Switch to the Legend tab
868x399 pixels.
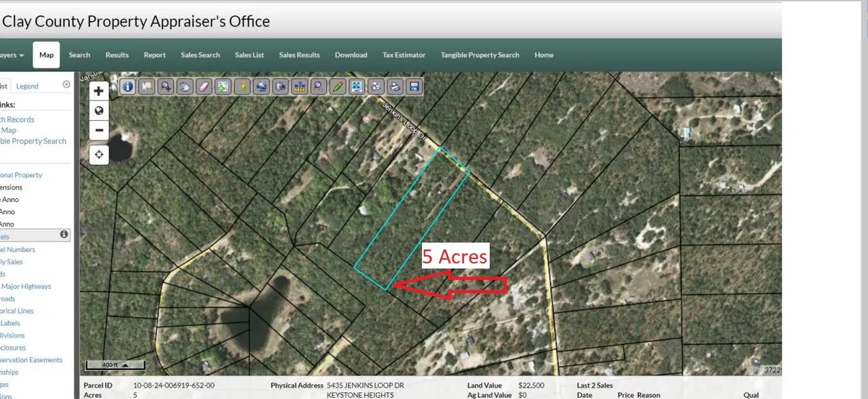(27, 86)
